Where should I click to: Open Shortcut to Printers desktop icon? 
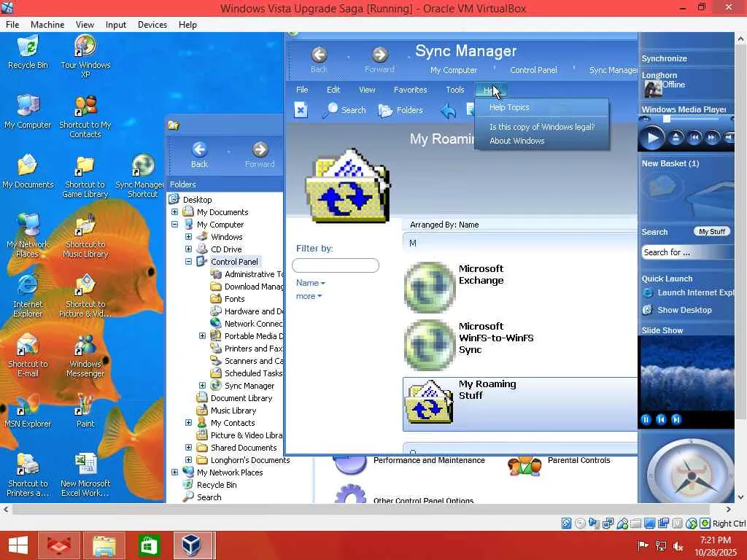(x=28, y=475)
